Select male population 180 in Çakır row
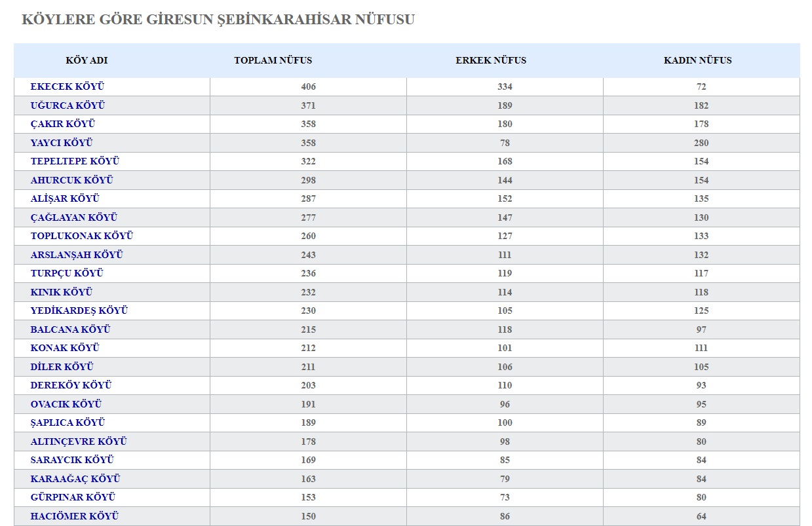The image size is (812, 526). click(x=505, y=124)
